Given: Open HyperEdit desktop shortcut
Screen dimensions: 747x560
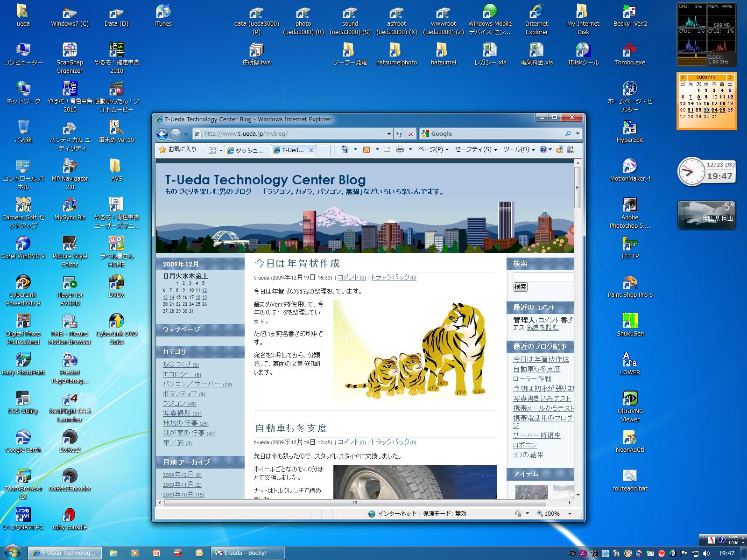Looking at the screenshot, I should (x=630, y=132).
